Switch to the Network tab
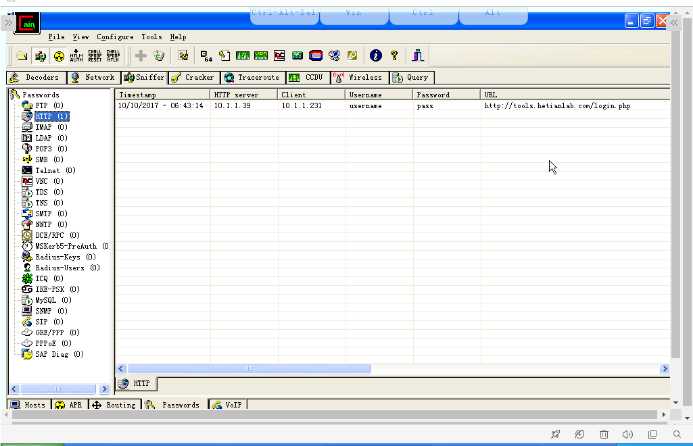Image resolution: width=693 pixels, height=446 pixels. 94,77
